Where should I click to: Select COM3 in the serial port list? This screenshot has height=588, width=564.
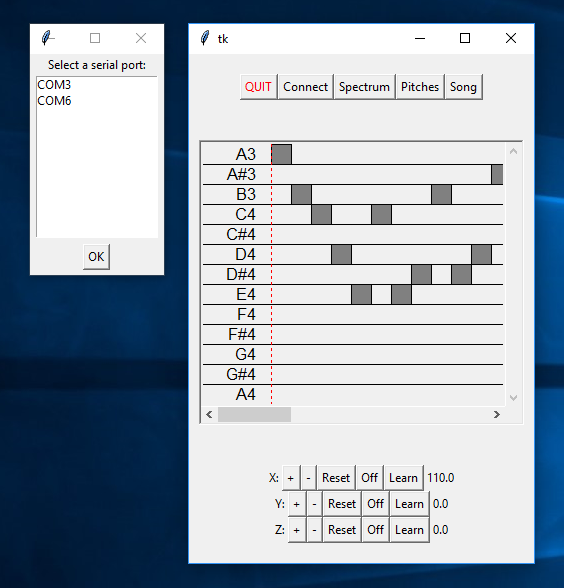[x=97, y=85]
